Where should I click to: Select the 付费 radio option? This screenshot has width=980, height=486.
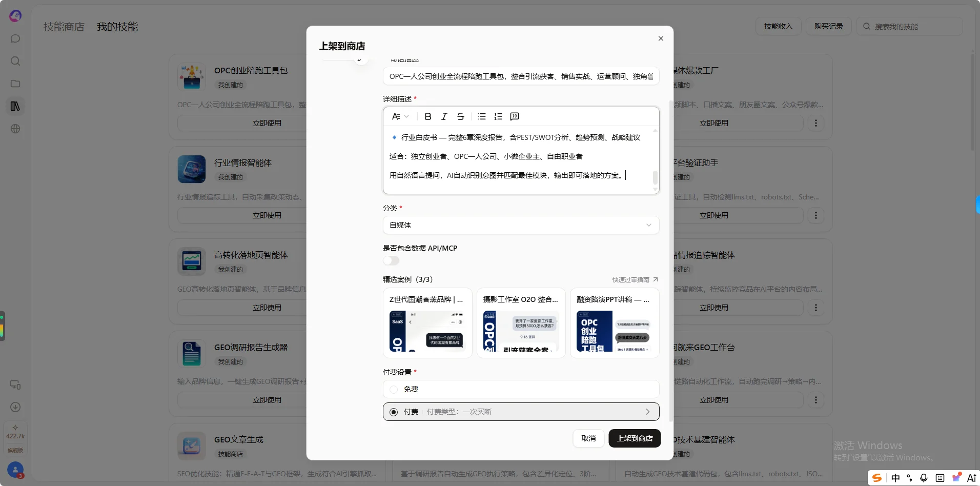[x=394, y=412]
